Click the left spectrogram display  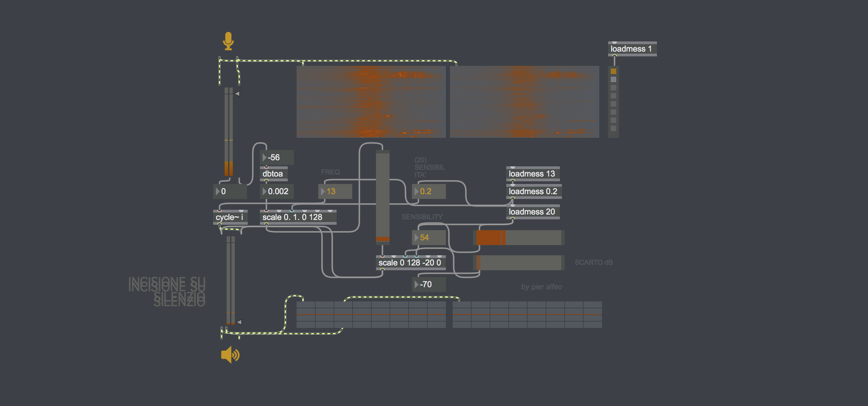pyautogui.click(x=371, y=102)
